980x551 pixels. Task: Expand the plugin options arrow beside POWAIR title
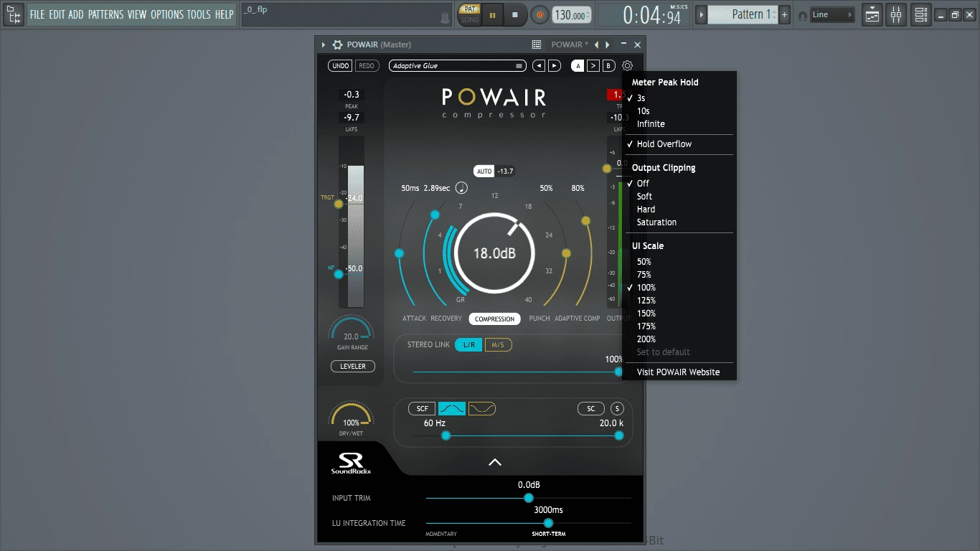click(324, 44)
